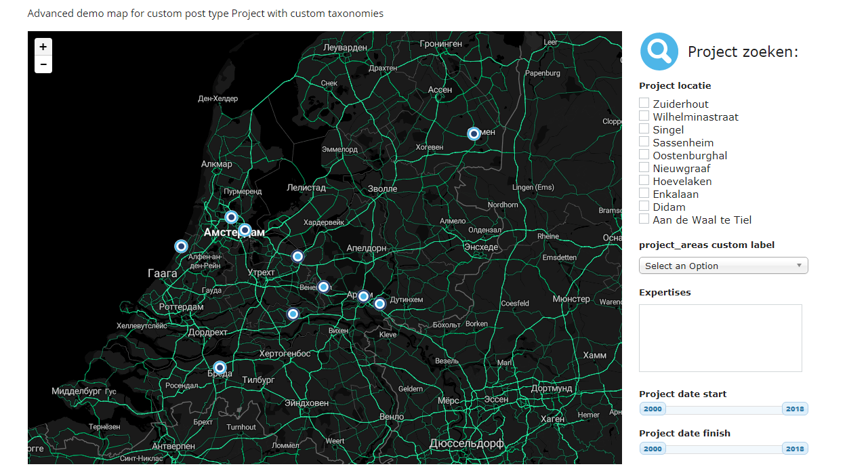Click the Project date start 2000 handle
The height and width of the screenshot is (473, 868).
(653, 409)
